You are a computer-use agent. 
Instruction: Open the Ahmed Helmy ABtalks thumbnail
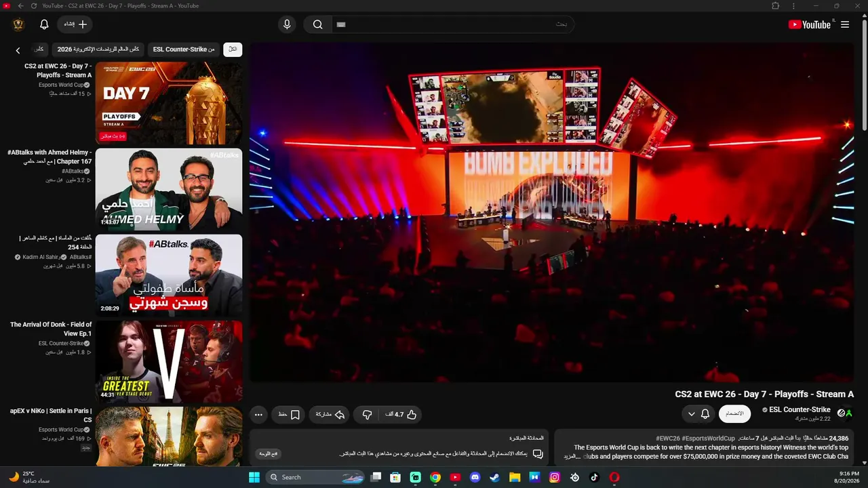pyautogui.click(x=169, y=190)
